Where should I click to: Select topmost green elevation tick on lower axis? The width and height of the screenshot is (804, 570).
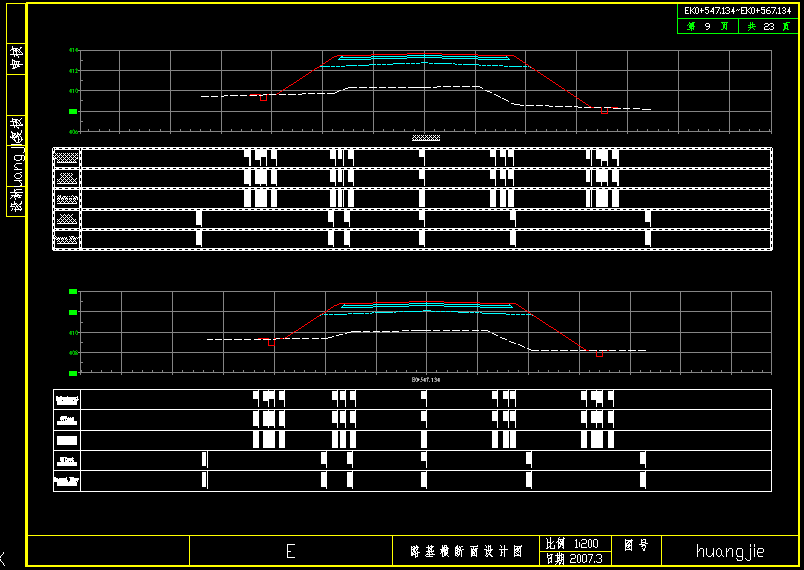coord(73,292)
